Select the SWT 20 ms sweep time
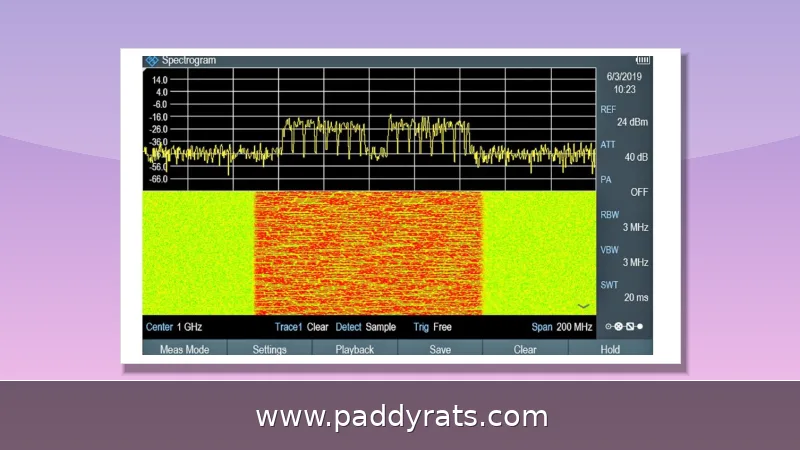The image size is (800, 450). click(624, 291)
